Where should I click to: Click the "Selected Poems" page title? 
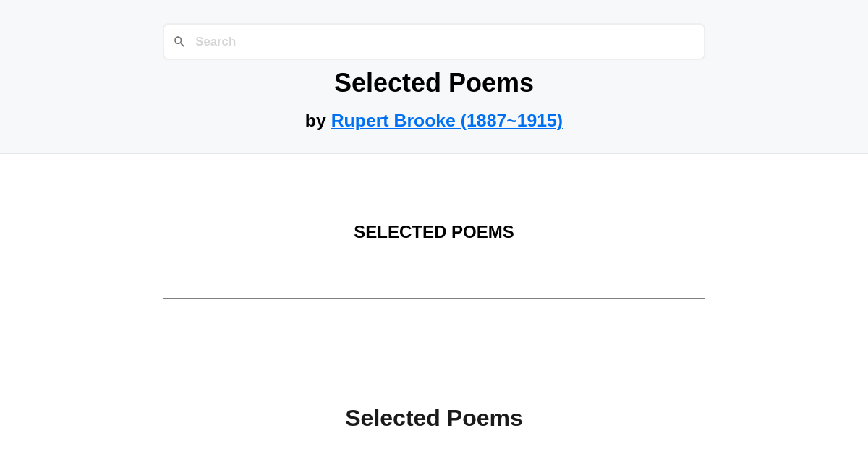(x=434, y=82)
